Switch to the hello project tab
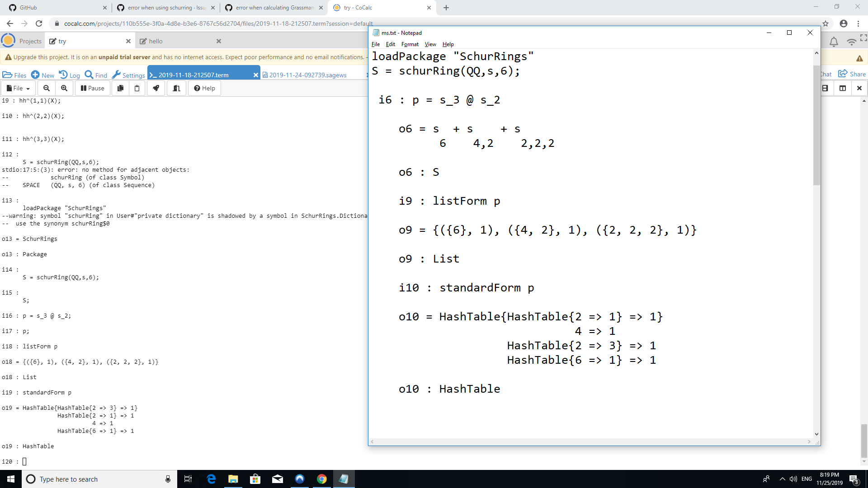This screenshot has height=488, width=868. click(x=156, y=41)
